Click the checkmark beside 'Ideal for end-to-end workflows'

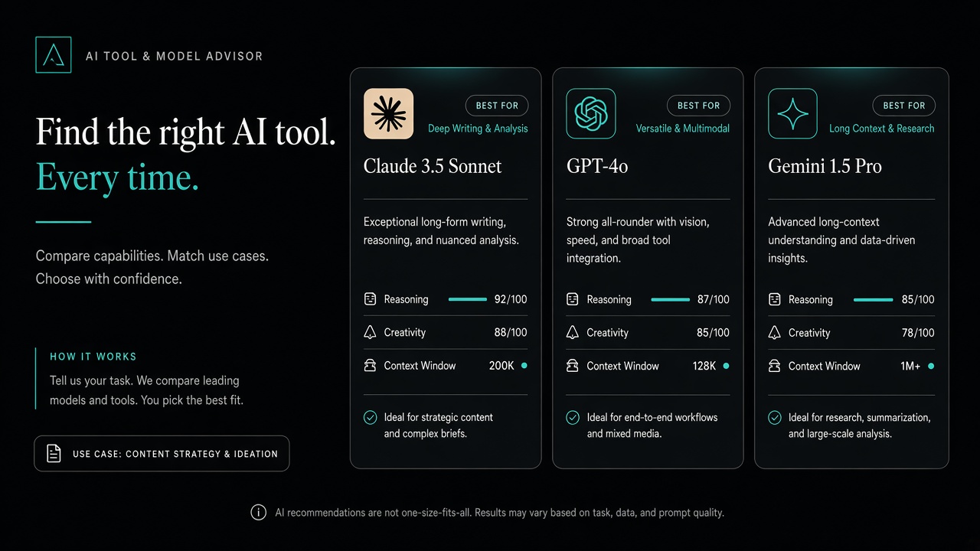pyautogui.click(x=573, y=418)
